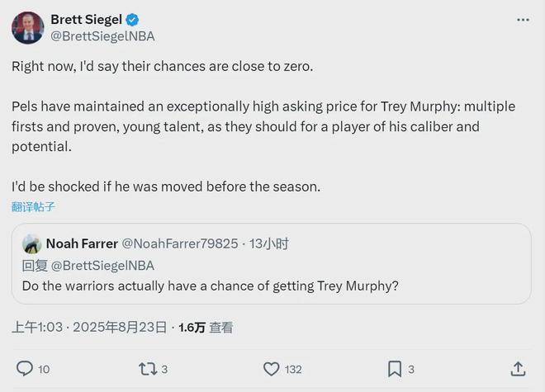Click the reply comment bubble icon

[x=25, y=369]
